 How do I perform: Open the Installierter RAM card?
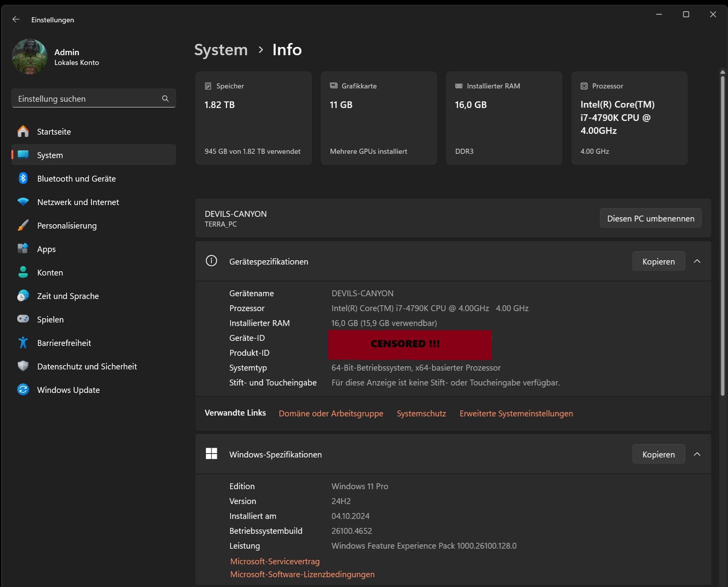click(x=504, y=118)
